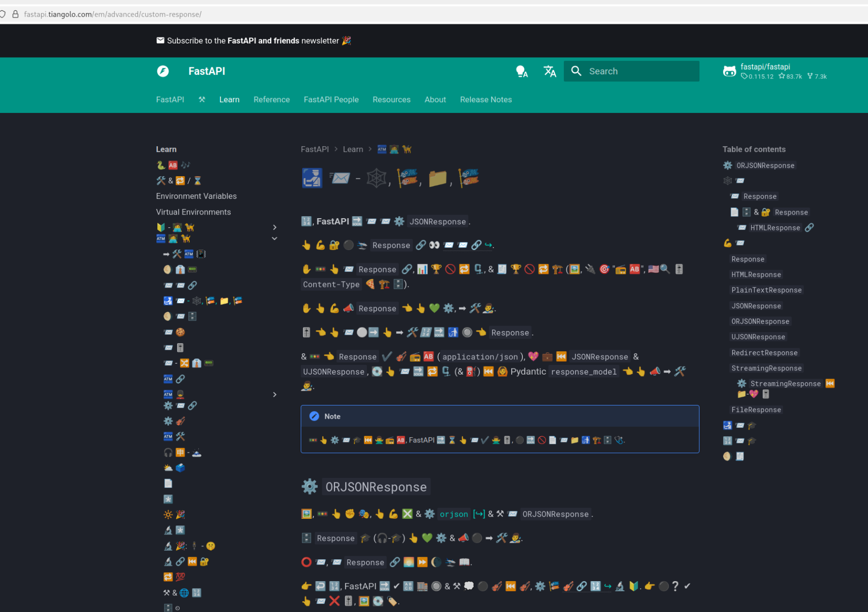
Task: Click the orjson link in the article
Action: 454,514
